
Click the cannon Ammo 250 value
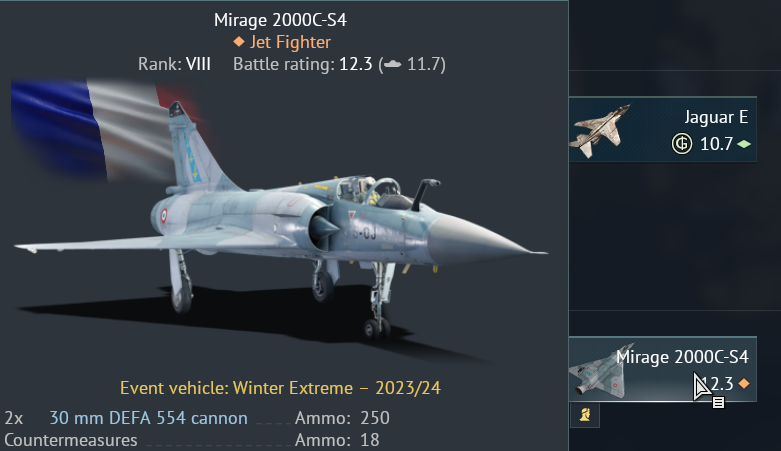click(375, 418)
